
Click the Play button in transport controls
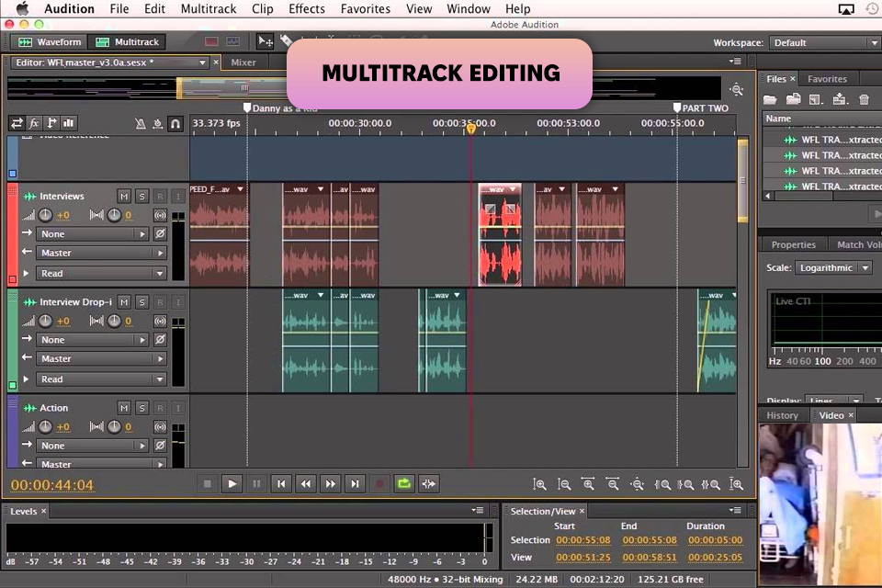(232, 484)
